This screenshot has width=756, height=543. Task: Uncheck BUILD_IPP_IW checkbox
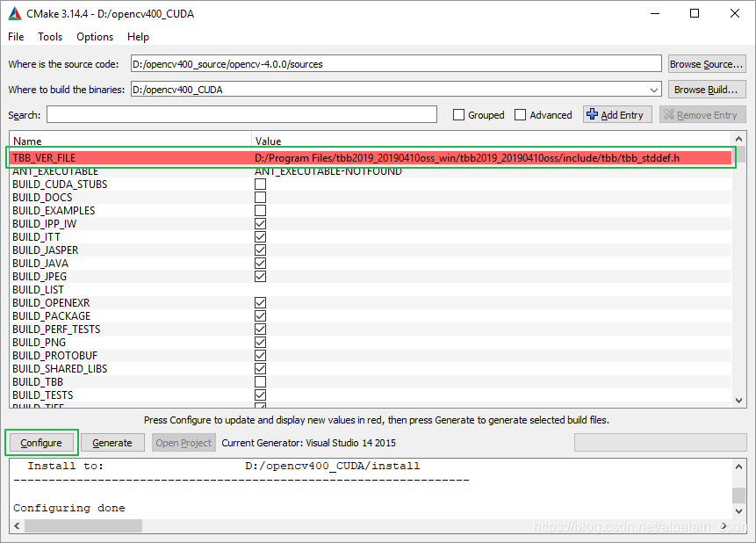click(261, 223)
